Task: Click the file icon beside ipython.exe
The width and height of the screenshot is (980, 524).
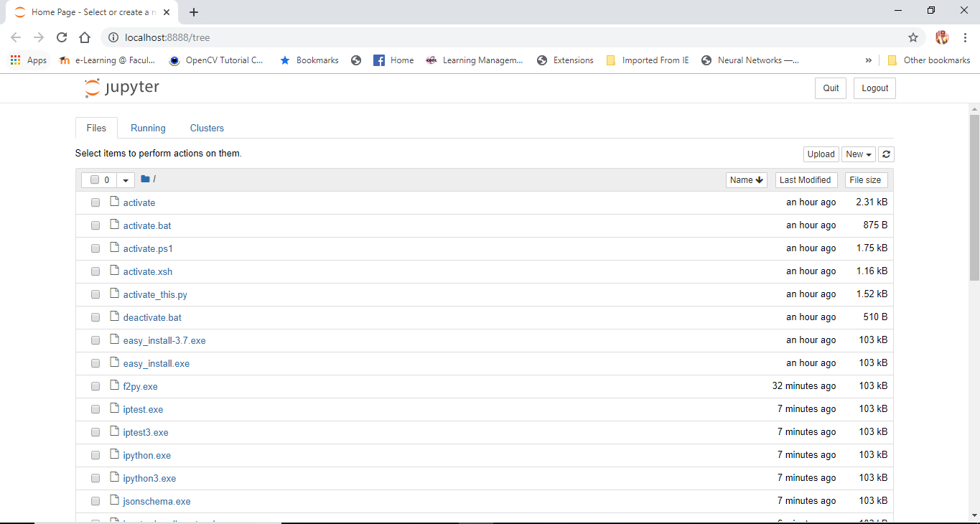Action: (x=114, y=454)
